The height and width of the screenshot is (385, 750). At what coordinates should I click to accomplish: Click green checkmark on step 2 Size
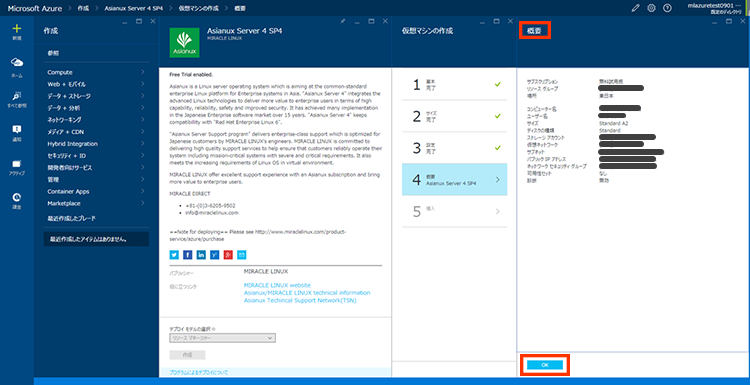[497, 116]
